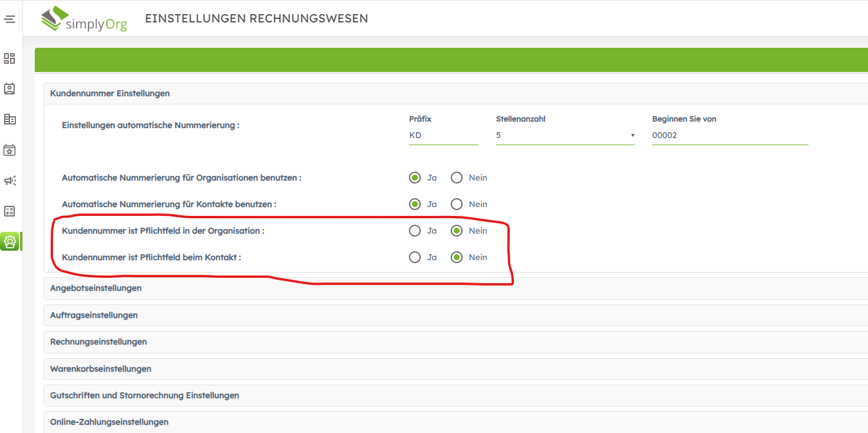Screen dimensions: 868x433
Task: Open the dashboard icon in the sidebar
Action: pyautogui.click(x=9, y=58)
